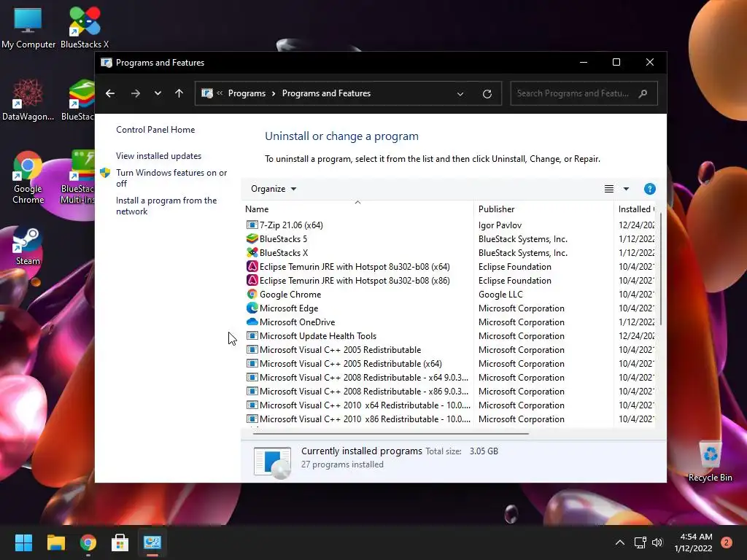Refresh the Programs and Features list

tap(487, 94)
